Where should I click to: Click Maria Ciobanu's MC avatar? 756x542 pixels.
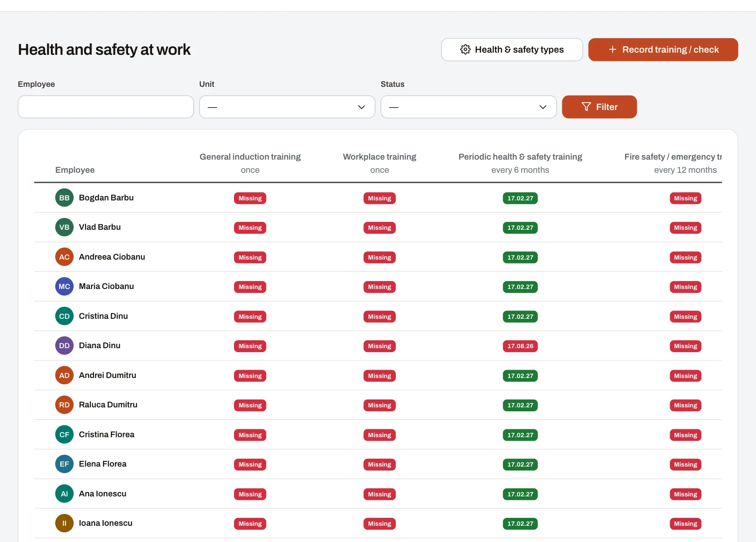64,286
